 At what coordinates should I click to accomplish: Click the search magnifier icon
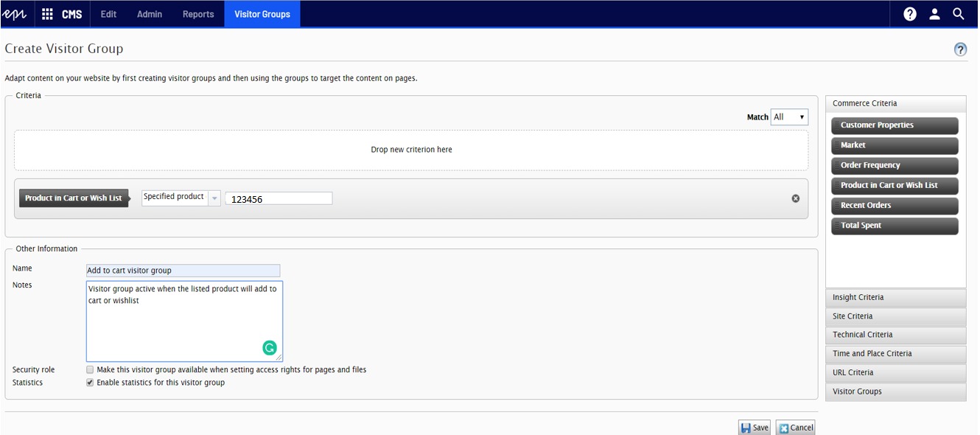[x=959, y=14]
